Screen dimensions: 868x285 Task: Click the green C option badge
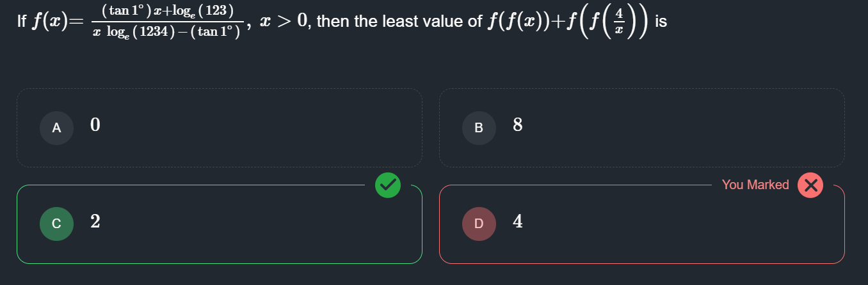[56, 223]
